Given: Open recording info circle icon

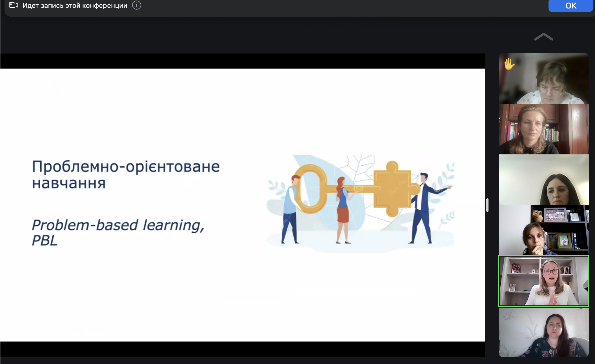Looking at the screenshot, I should [x=137, y=5].
